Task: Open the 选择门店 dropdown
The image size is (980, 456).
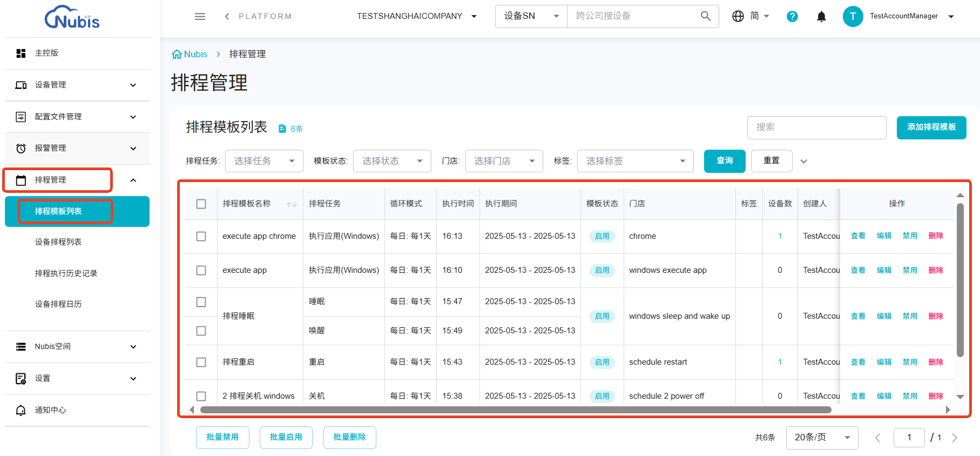Action: point(504,161)
